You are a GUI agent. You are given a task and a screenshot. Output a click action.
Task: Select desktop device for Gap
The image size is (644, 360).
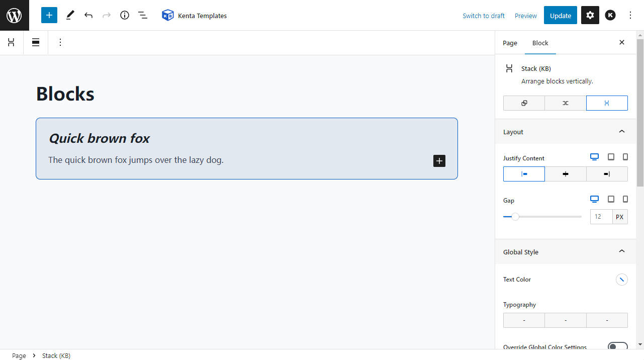594,199
